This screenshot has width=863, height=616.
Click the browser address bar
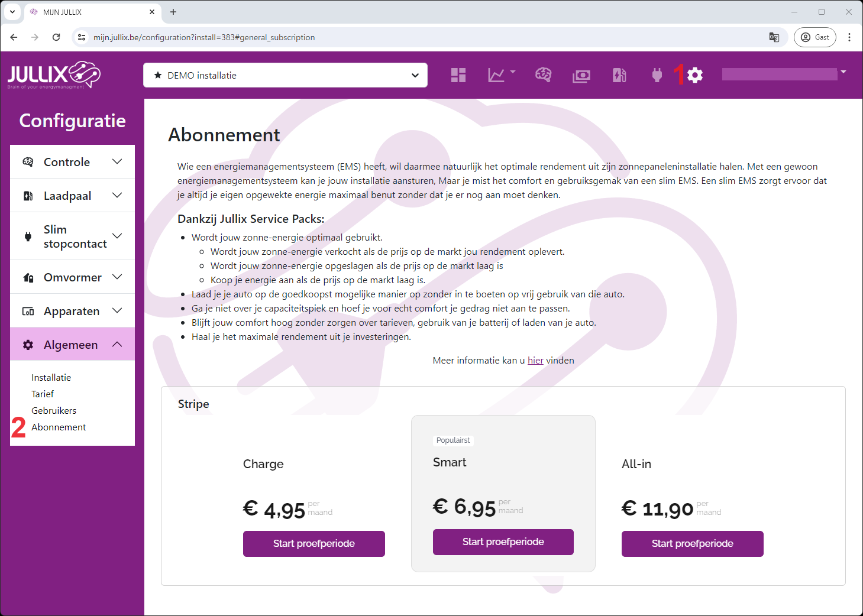click(414, 37)
